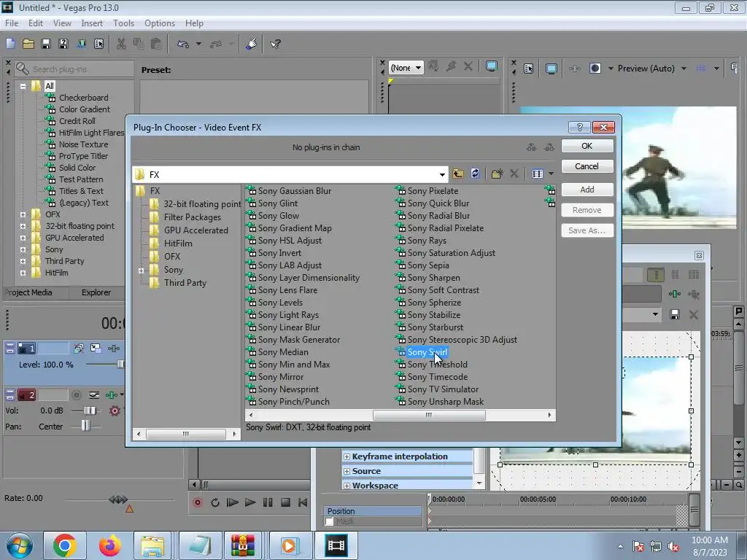Click the What's This help toolbar icon

[x=275, y=44]
